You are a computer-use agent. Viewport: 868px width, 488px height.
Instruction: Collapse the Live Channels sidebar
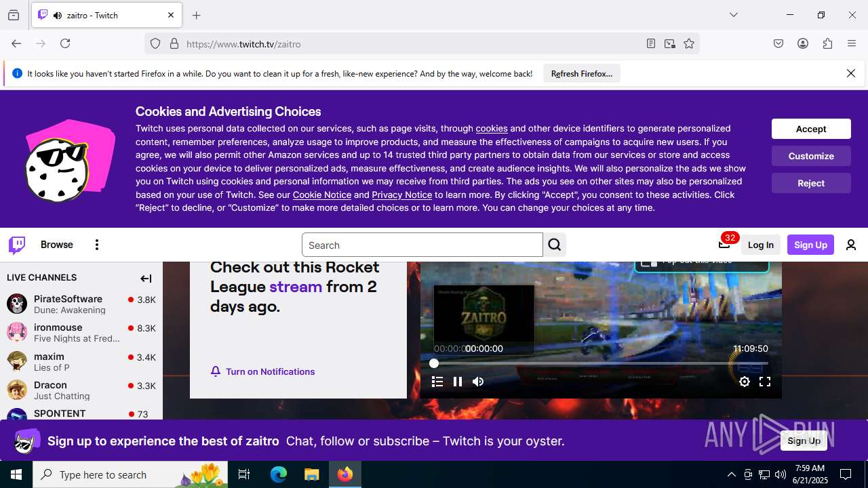click(x=146, y=278)
